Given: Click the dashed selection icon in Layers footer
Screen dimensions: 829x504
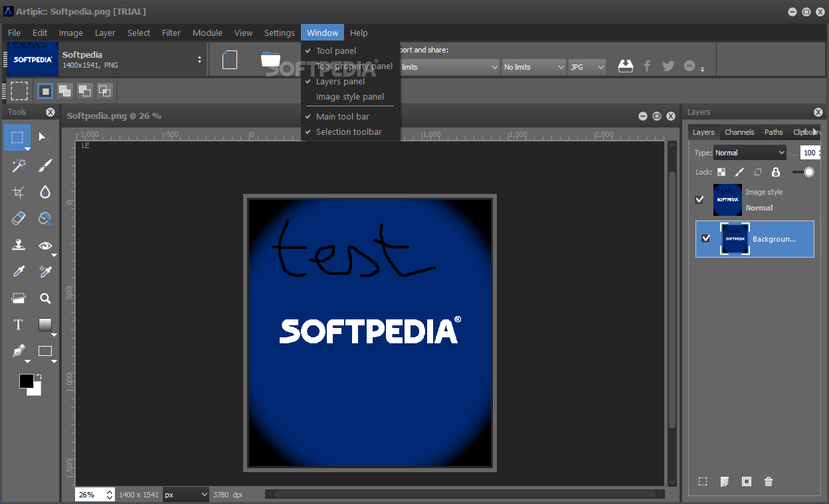Looking at the screenshot, I should click(703, 481).
